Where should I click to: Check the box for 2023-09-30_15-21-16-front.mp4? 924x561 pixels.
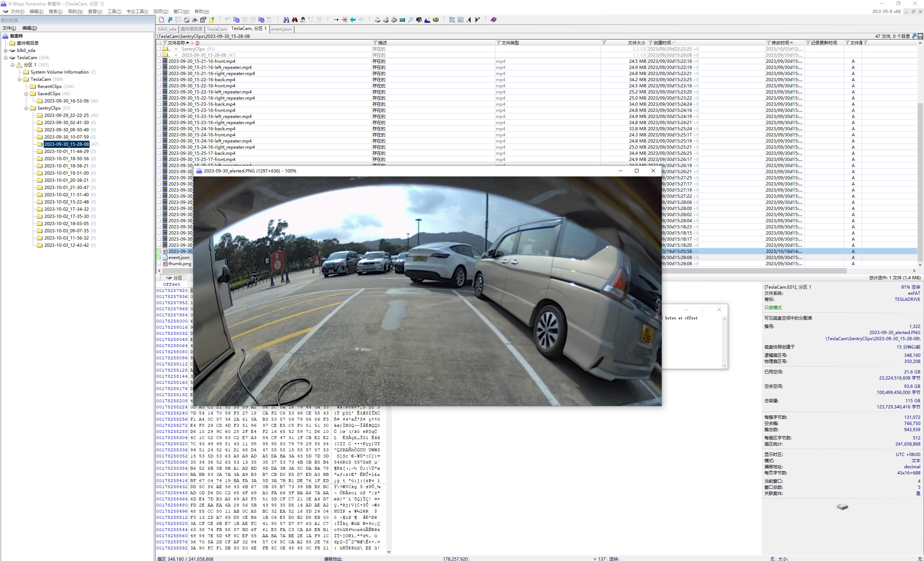[x=160, y=61]
